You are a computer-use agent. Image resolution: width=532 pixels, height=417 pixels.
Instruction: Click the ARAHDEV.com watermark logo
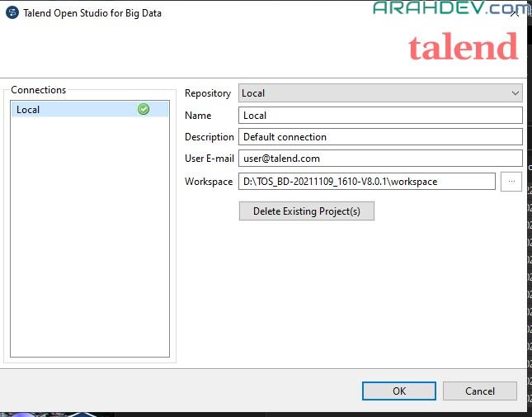(x=450, y=8)
